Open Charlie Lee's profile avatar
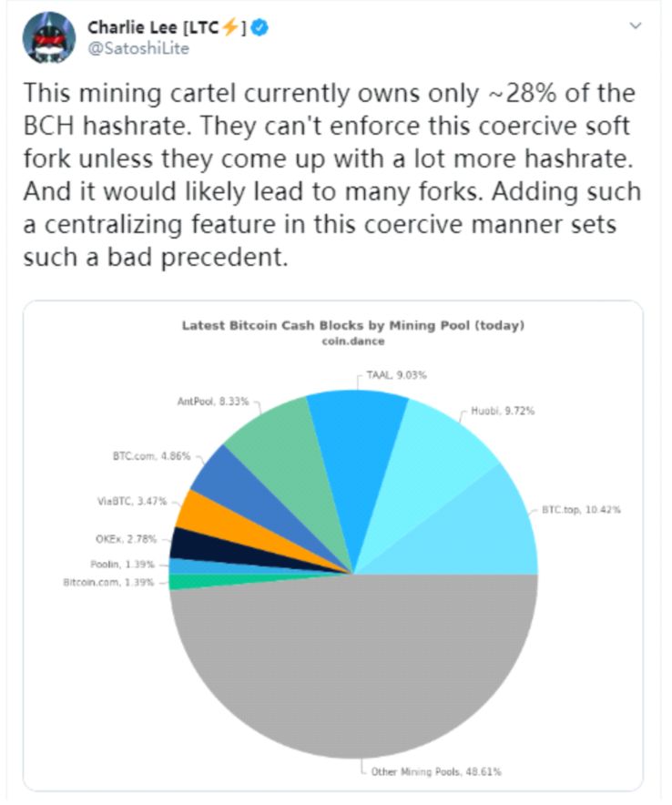Image resolution: width=672 pixels, height=805 pixels. 49,38
